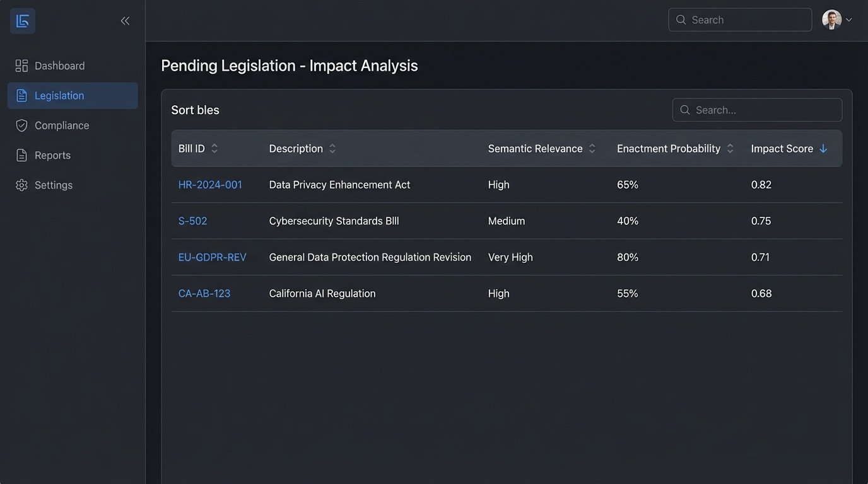Open user menu chevron beside avatar
Screen dimensions: 868x484
[x=849, y=20]
